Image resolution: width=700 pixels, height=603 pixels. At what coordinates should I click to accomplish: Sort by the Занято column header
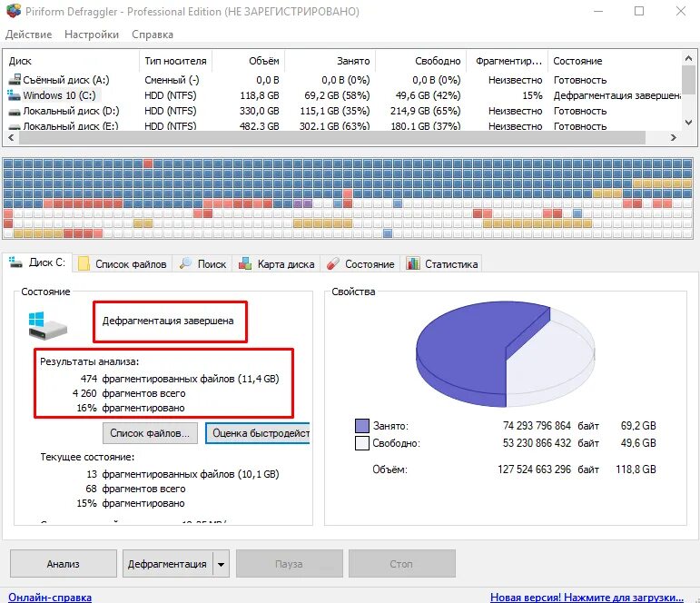(330, 61)
